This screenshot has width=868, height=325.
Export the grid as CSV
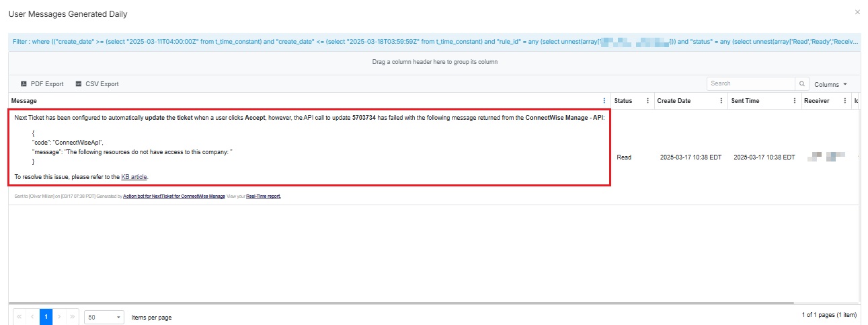point(97,84)
